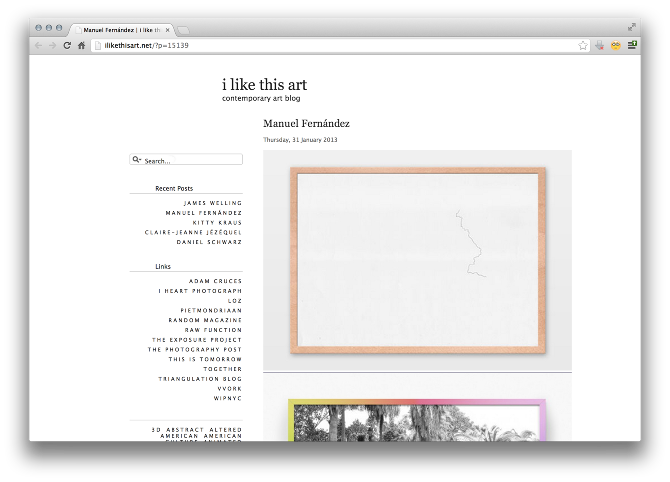Open the 'i like this art' site title

[x=264, y=85]
